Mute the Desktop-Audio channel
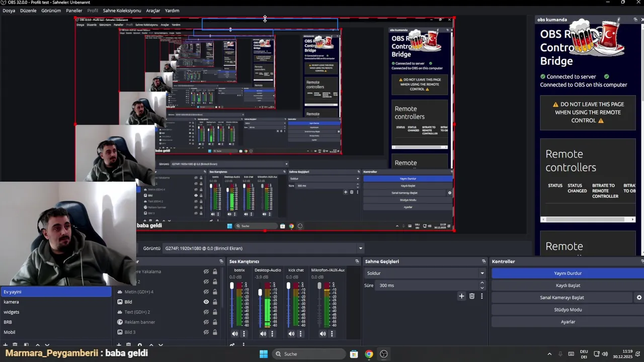 [263, 334]
